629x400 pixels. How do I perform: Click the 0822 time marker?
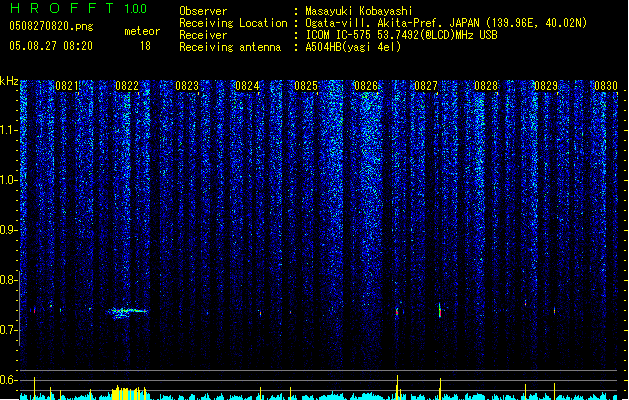[x=127, y=86]
